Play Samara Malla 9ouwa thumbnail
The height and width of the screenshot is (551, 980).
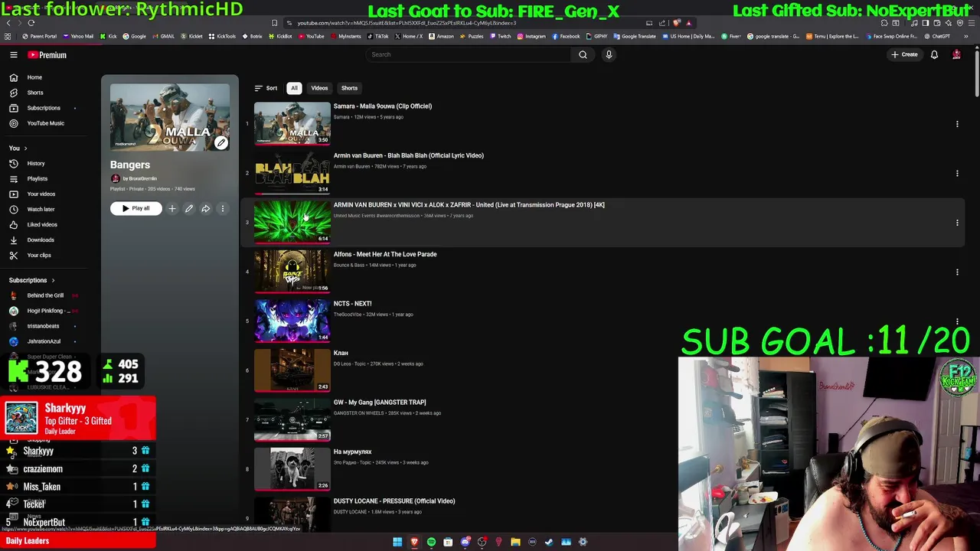click(x=292, y=123)
